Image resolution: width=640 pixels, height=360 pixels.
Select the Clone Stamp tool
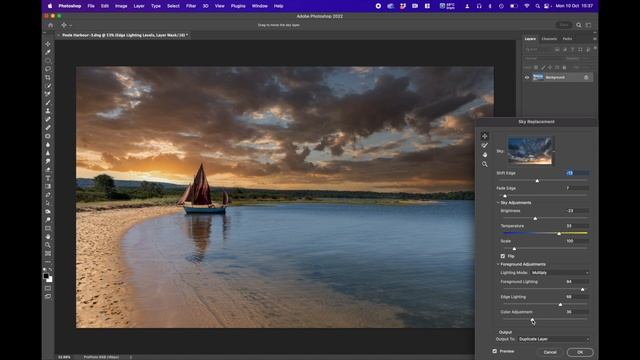click(x=48, y=111)
